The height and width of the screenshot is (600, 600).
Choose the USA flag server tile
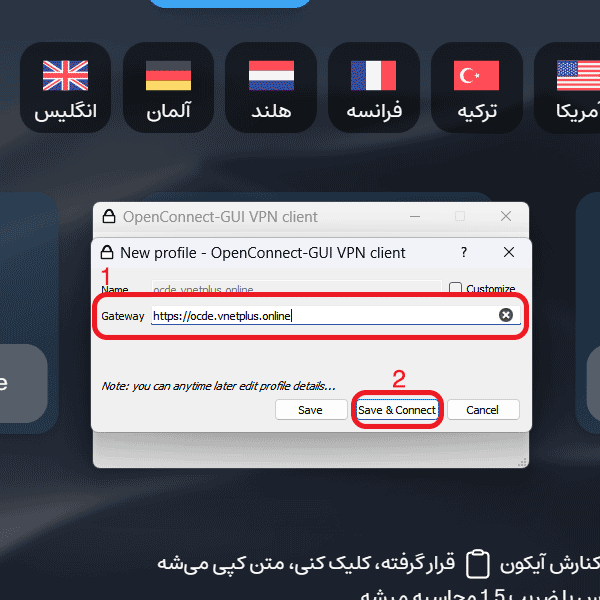click(567, 88)
